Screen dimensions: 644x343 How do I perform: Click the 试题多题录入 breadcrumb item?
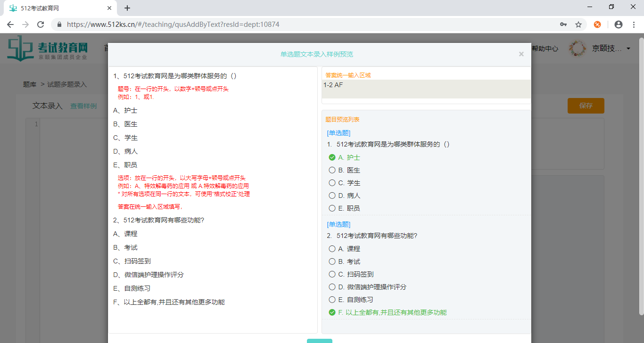click(x=67, y=84)
